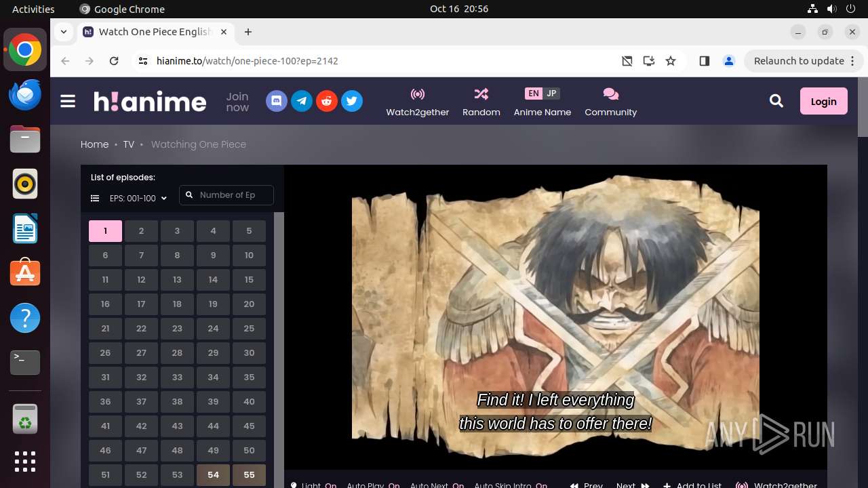This screenshot has height=488, width=868.
Task: Open Thunderbird Mail from dock
Action: tap(25, 95)
